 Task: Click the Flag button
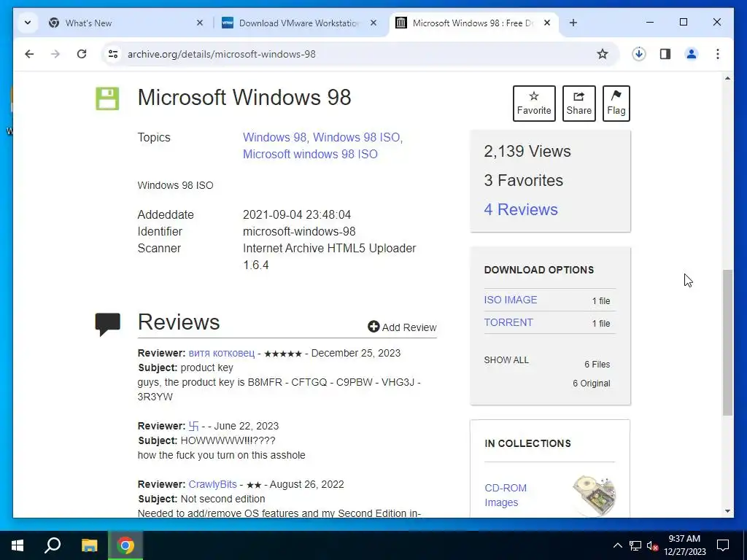[616, 104]
